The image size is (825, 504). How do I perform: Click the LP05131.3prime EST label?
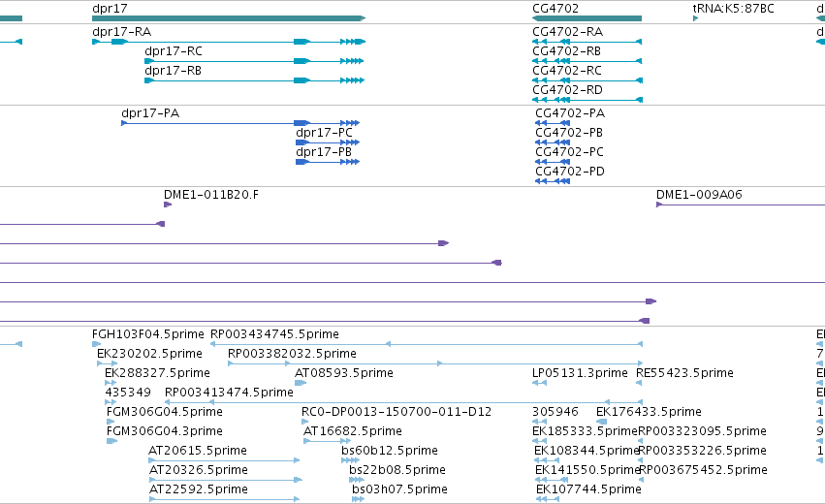[x=580, y=373]
